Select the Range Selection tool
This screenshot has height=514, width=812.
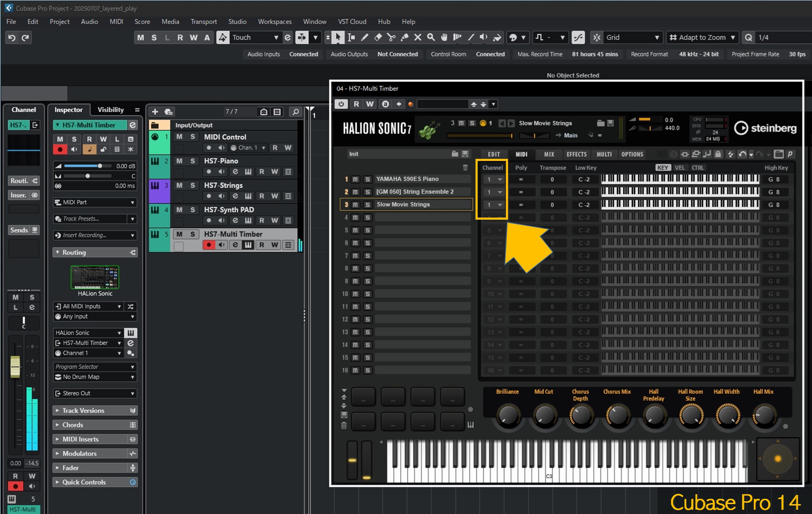(351, 37)
